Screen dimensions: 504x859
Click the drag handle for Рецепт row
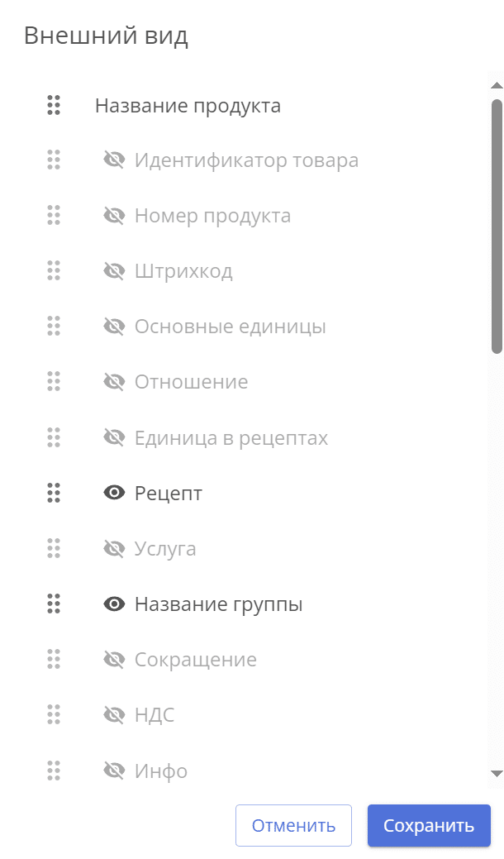pos(54,494)
